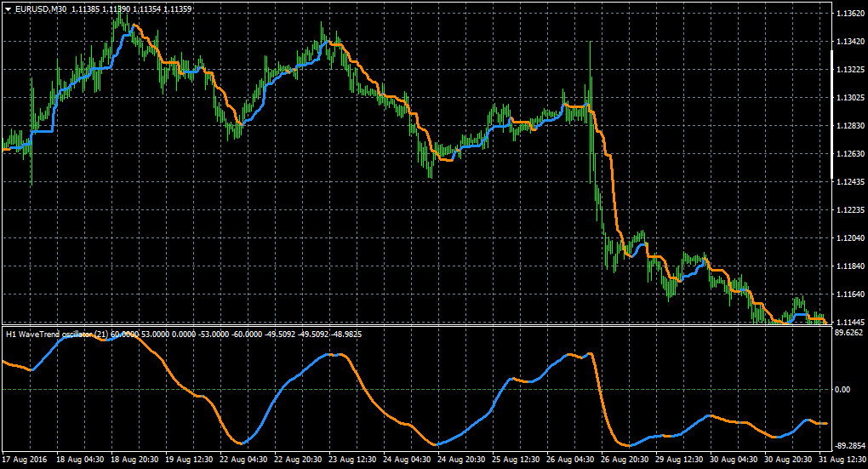Image resolution: width=868 pixels, height=469 pixels.
Task: Click the 1.13620 price axis label
Action: [850, 14]
